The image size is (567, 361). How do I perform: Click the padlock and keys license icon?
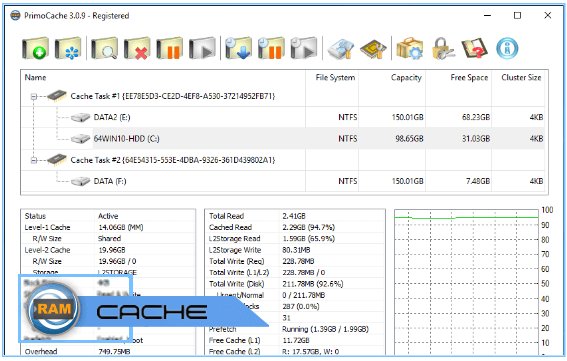pos(443,48)
